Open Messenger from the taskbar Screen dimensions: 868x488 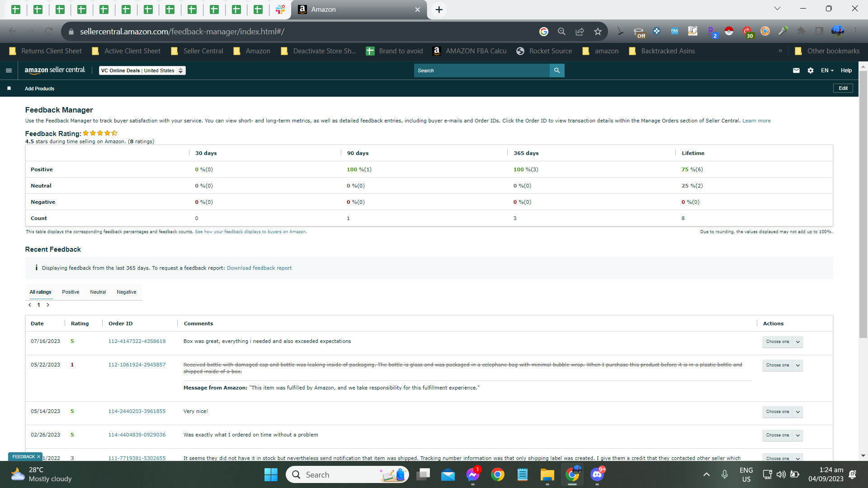473,474
